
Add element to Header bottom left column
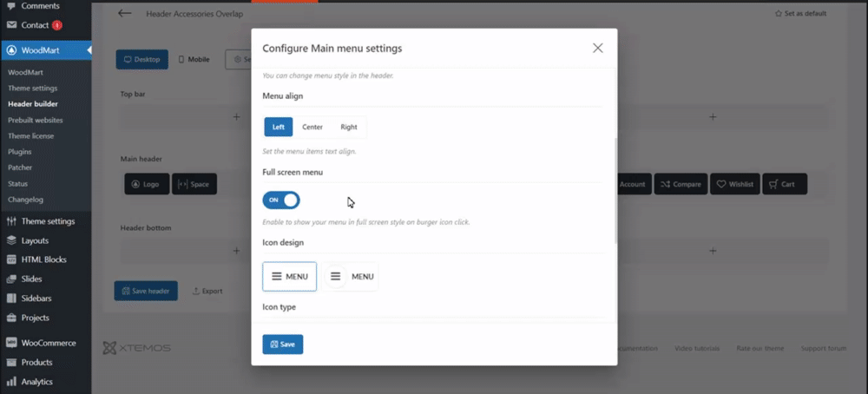[x=236, y=251]
